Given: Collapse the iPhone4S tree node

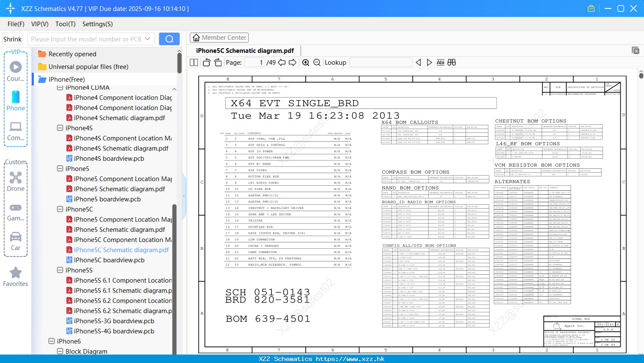Looking at the screenshot, I should (x=60, y=128).
